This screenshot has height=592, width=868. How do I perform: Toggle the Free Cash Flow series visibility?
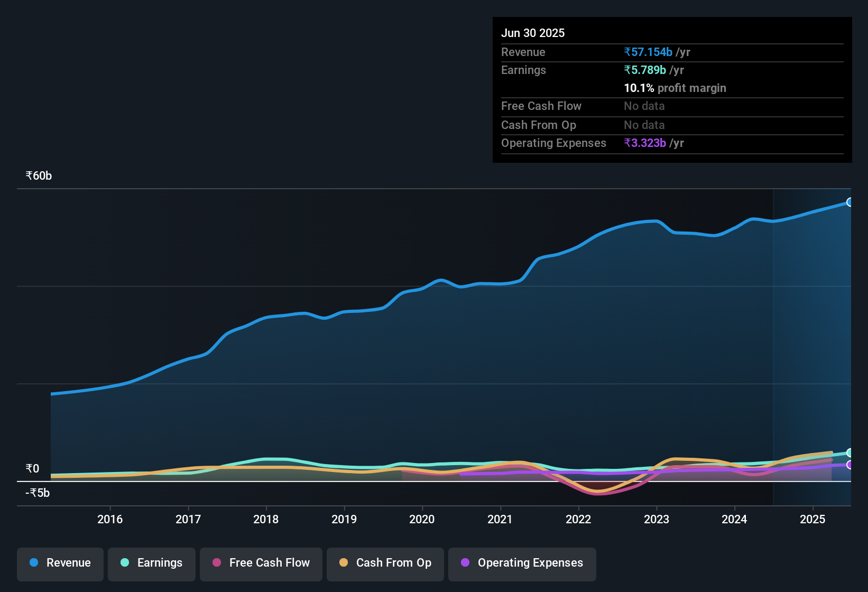coord(261,563)
